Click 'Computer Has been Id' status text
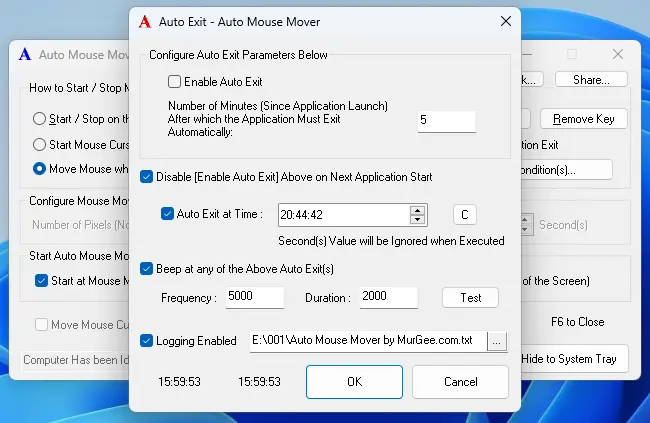 click(x=76, y=360)
